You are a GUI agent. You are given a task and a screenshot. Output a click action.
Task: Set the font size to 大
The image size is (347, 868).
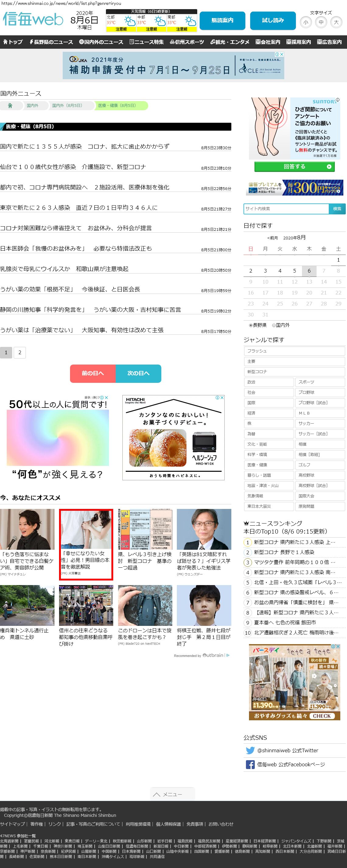(336, 23)
